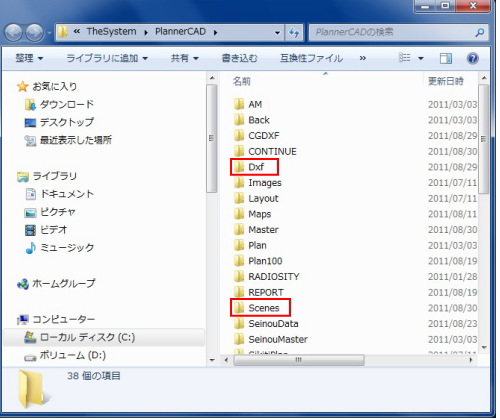Open ライブラリに追加 menu

(107, 58)
